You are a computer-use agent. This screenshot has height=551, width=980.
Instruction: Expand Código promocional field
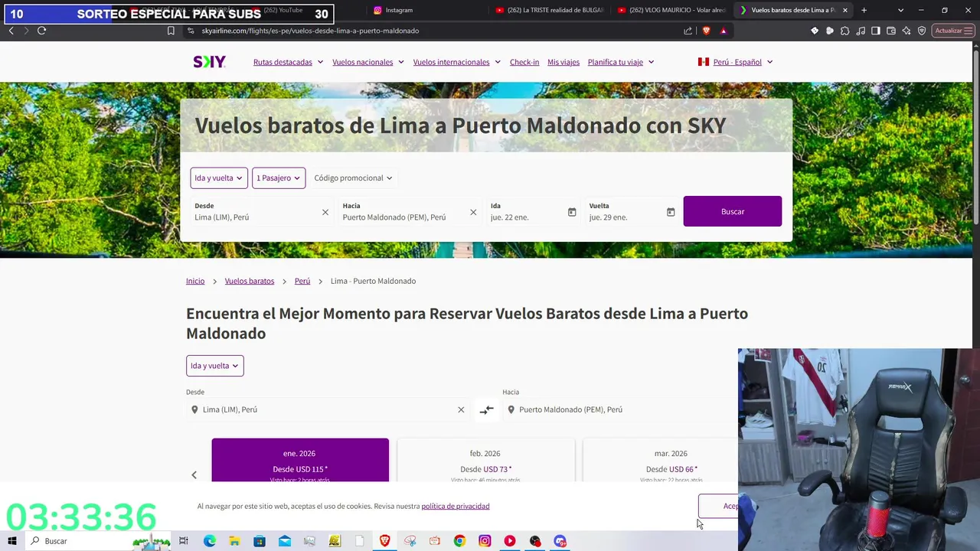(353, 178)
